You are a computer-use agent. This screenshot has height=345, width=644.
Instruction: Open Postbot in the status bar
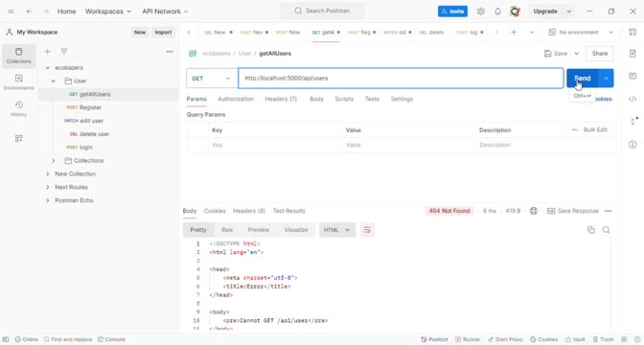coord(434,339)
